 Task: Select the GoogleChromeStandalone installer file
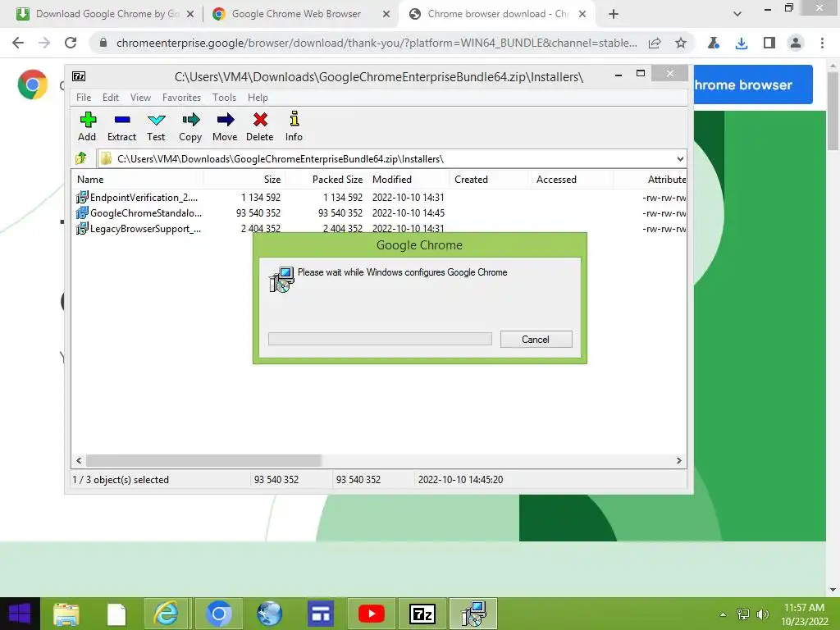(139, 213)
